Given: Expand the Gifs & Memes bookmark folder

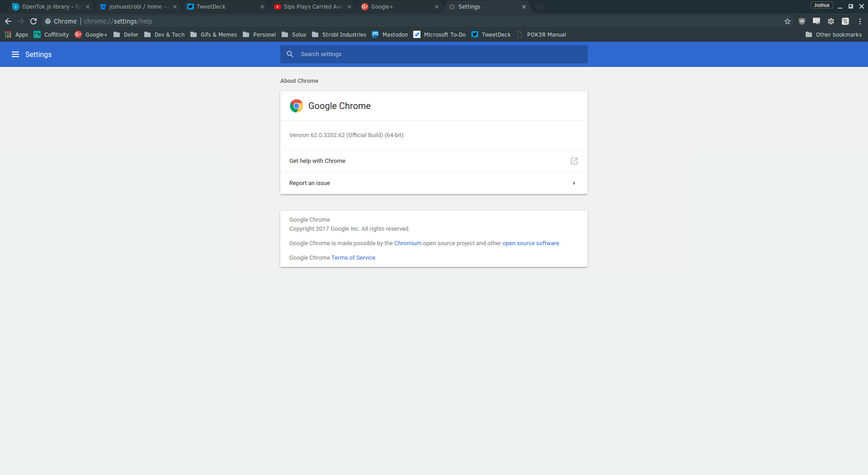Looking at the screenshot, I should click(x=214, y=35).
